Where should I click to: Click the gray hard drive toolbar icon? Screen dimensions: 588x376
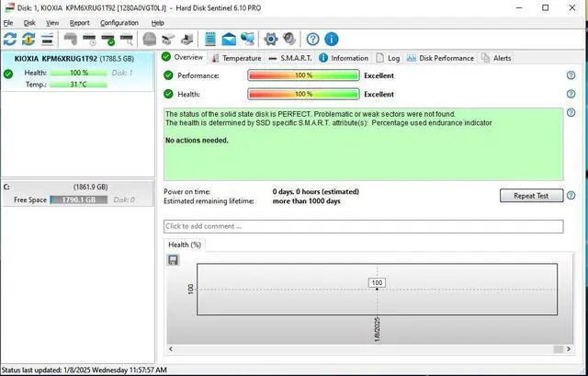tap(70, 39)
